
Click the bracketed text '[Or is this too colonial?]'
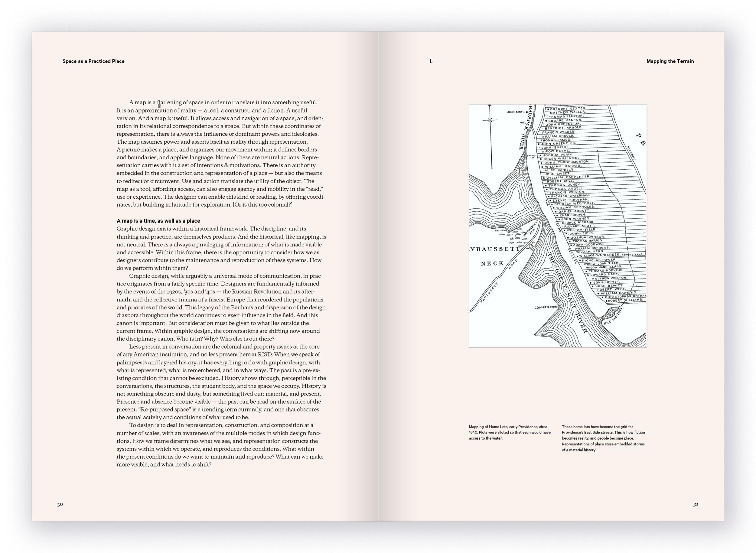point(262,205)
